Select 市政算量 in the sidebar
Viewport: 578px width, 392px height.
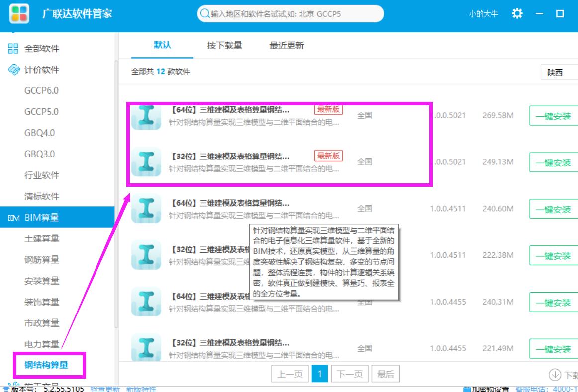click(x=42, y=323)
